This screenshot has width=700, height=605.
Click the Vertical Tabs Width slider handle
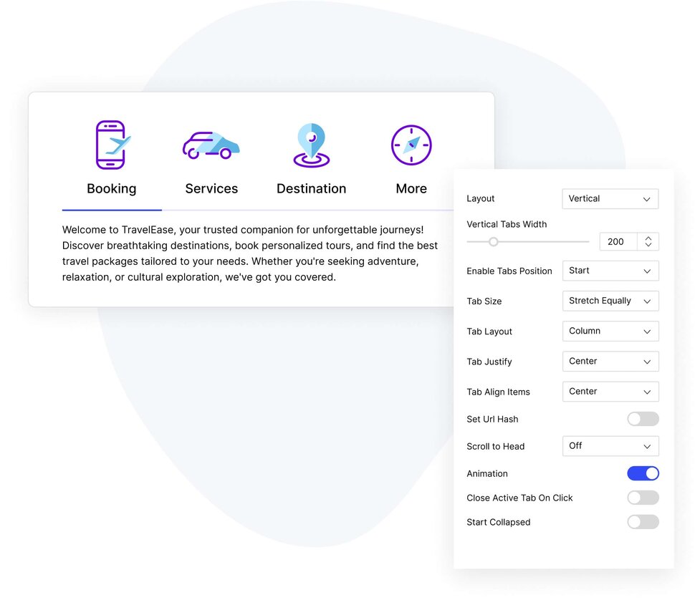(493, 242)
